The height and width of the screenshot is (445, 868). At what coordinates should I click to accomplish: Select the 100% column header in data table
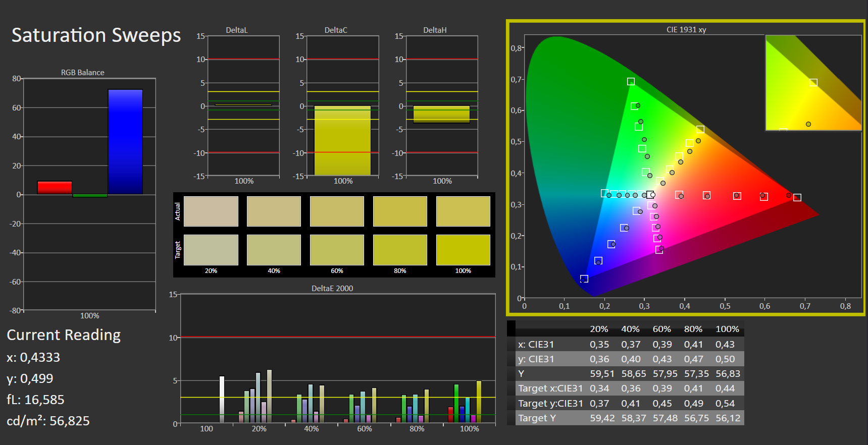click(727, 329)
